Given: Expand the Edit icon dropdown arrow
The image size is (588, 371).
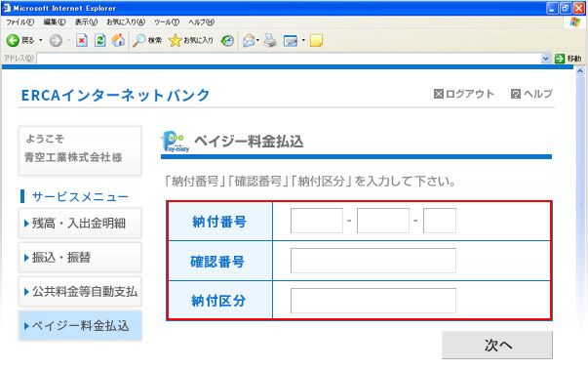Looking at the screenshot, I should point(303,40).
